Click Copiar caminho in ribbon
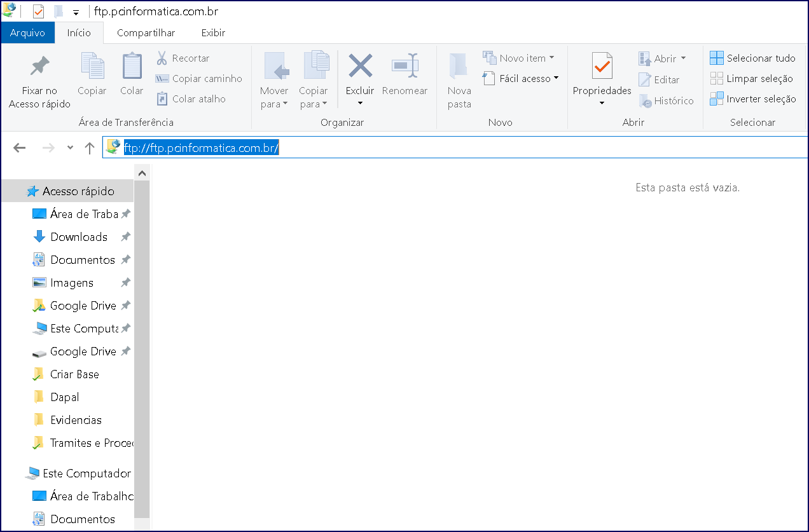 click(198, 78)
